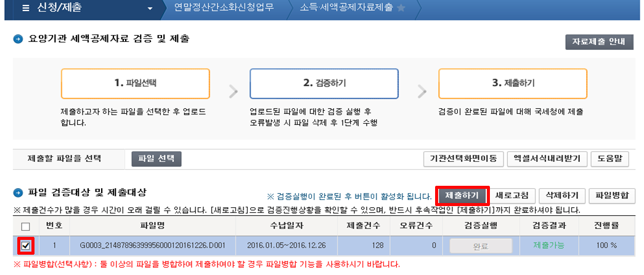Open 도움말 help button
This screenshot has width=644, height=275.
(610, 159)
